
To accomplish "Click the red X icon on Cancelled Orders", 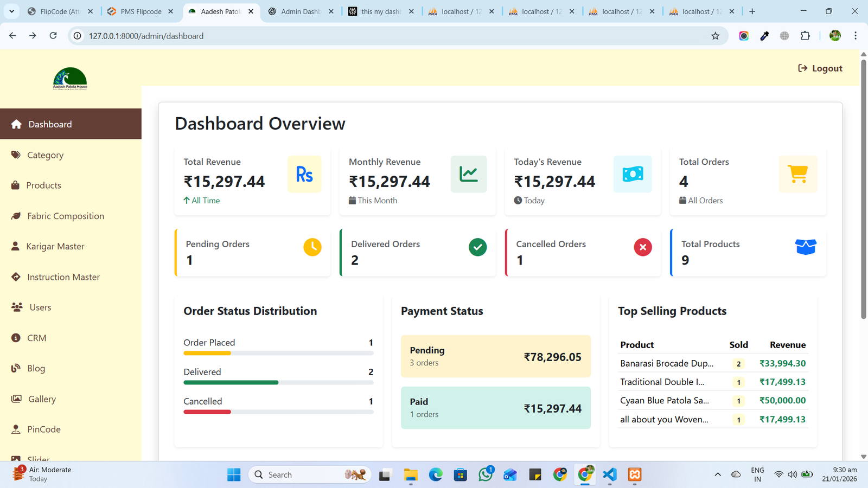I will click(x=643, y=247).
